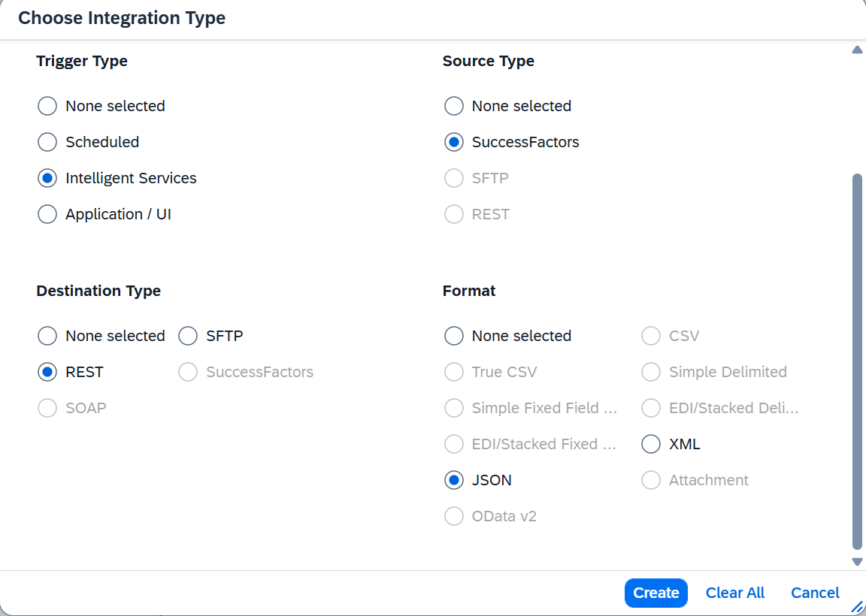This screenshot has width=866, height=616.
Task: Select XML format option
Action: (x=651, y=444)
